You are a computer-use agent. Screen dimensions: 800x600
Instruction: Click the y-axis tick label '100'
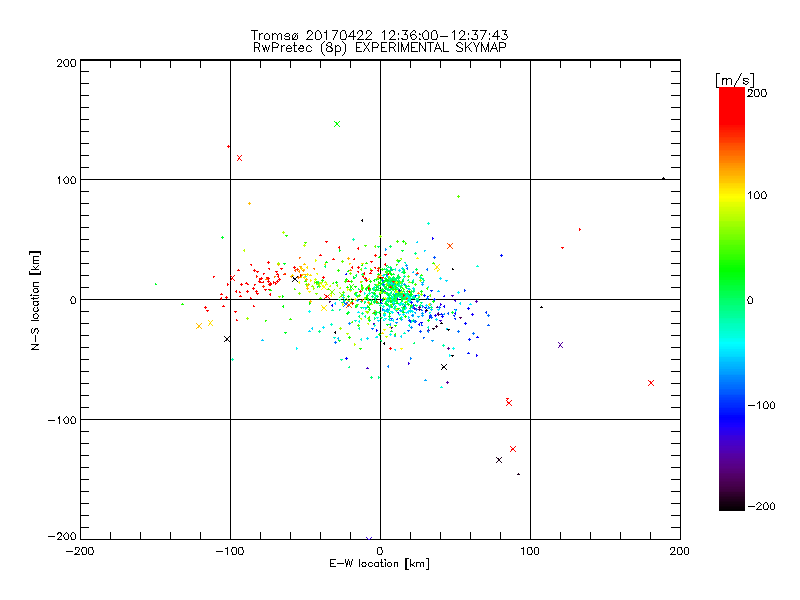66,180
